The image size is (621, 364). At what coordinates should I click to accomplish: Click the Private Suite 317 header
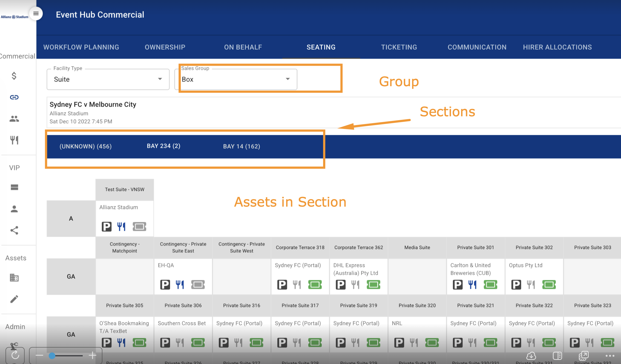tap(300, 305)
